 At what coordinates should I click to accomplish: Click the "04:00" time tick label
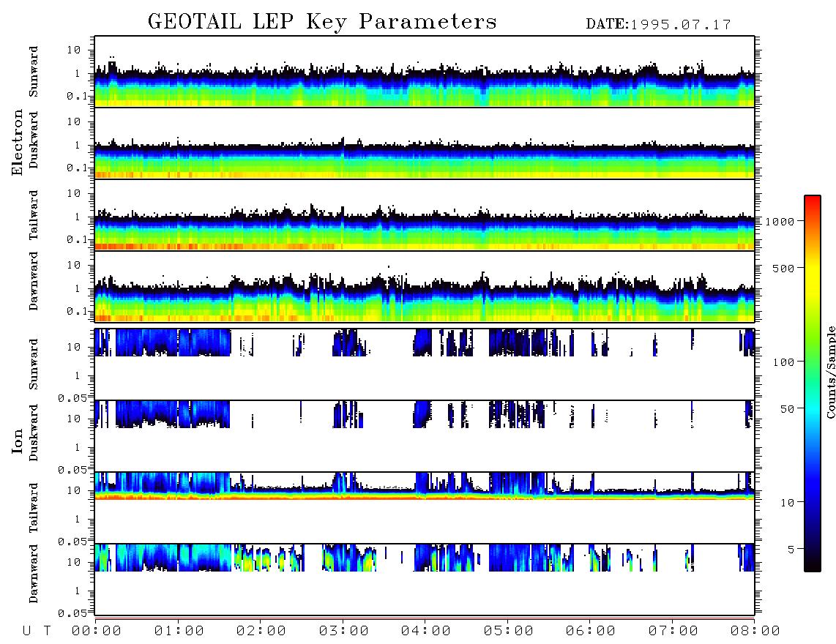(426, 632)
